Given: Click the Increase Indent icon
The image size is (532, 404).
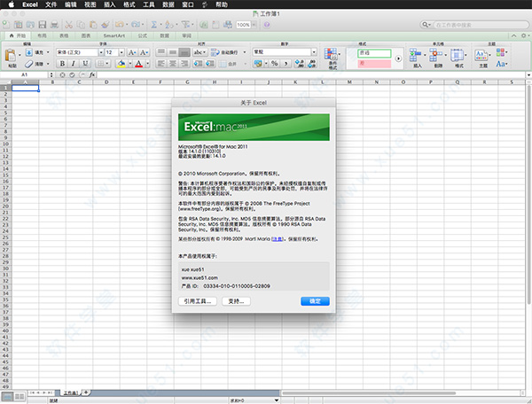Looking at the screenshot, I should [209, 64].
